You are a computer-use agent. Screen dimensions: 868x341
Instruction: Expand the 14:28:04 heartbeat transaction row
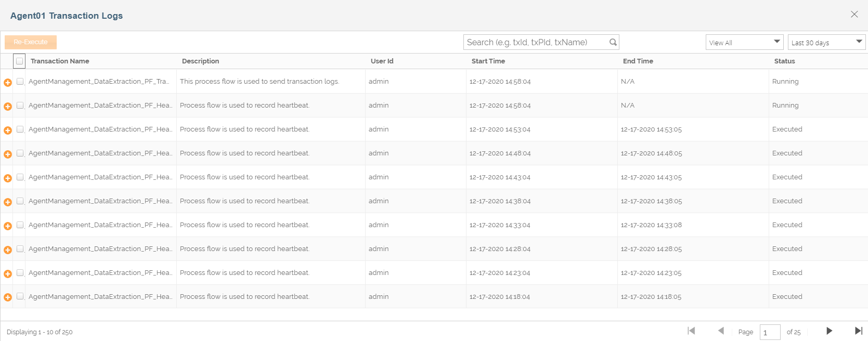pyautogui.click(x=8, y=250)
